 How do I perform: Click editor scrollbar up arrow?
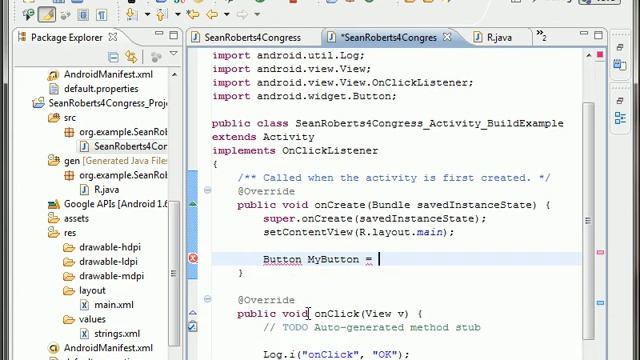click(x=589, y=55)
